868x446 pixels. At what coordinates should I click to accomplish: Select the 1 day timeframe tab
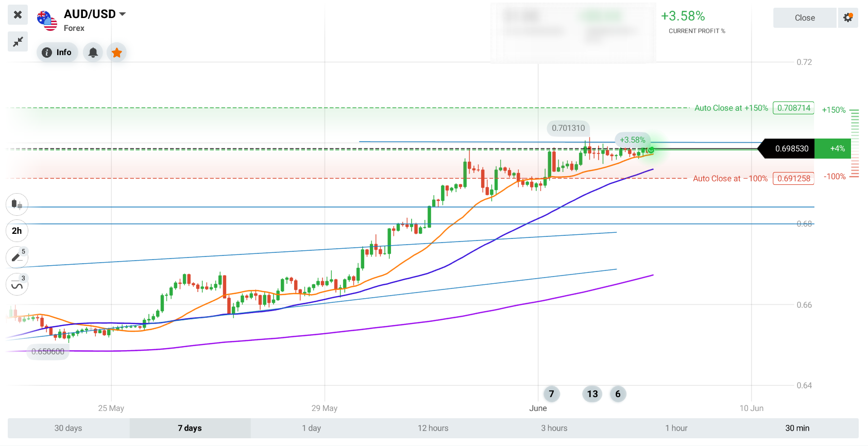click(312, 428)
